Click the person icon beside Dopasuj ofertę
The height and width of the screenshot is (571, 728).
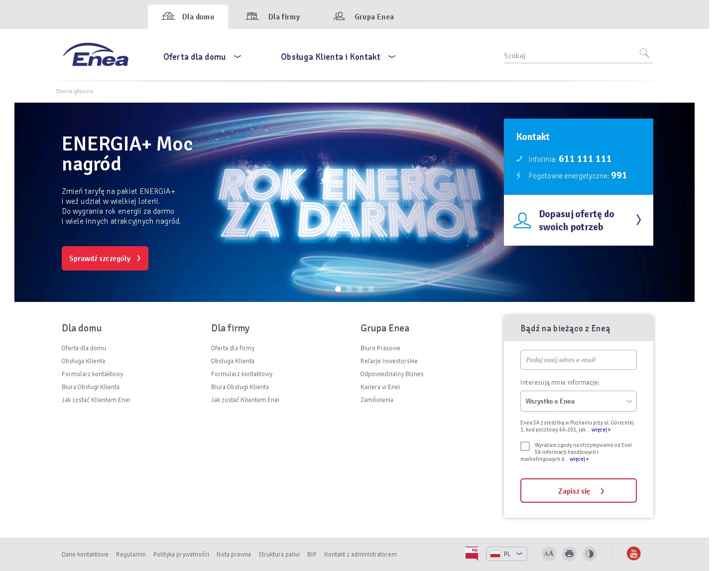click(522, 220)
